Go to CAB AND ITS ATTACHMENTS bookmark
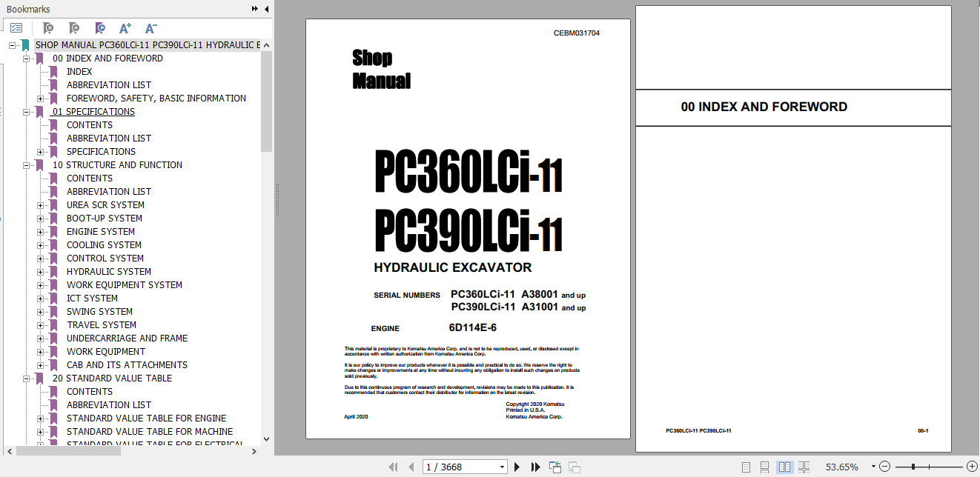 [127, 365]
